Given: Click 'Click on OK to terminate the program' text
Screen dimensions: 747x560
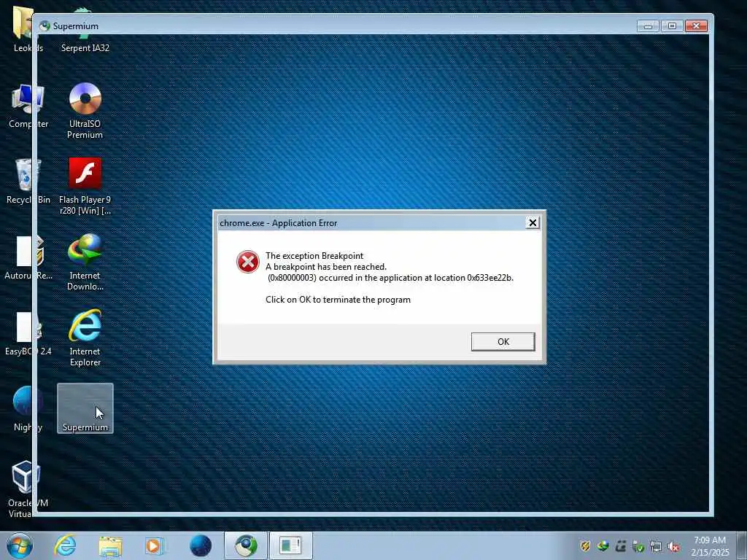Looking at the screenshot, I should 338,300.
